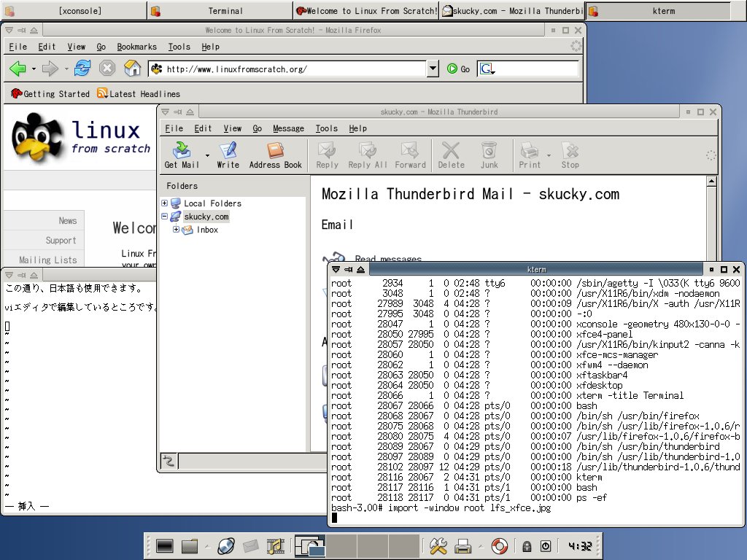Reload the page in Firefox
This screenshot has height=560, width=747.
click(82, 69)
